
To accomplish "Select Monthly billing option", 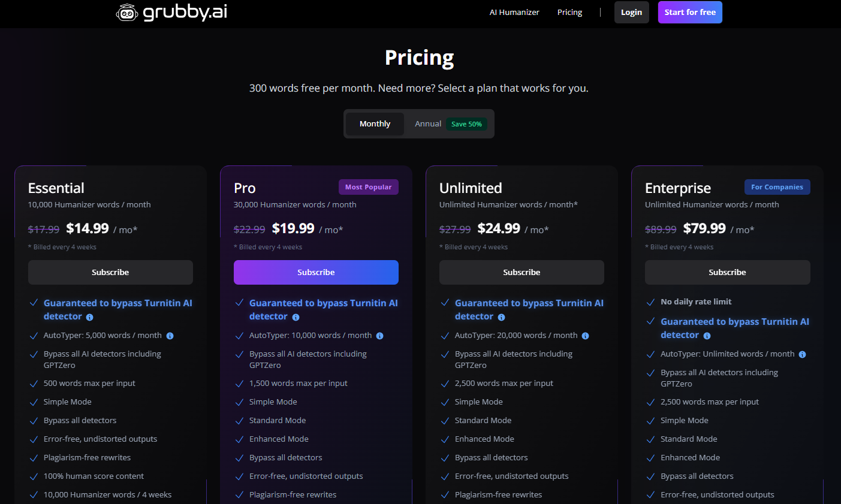I will point(375,124).
